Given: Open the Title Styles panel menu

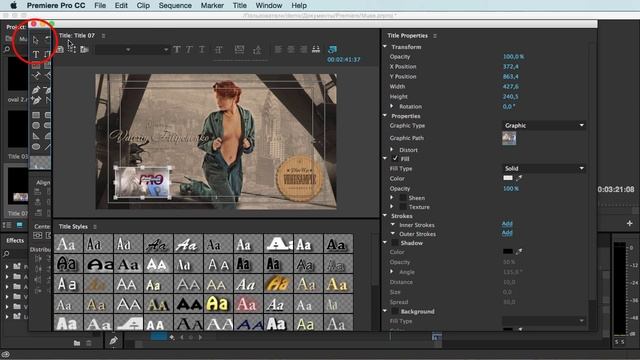Looking at the screenshot, I should pyautogui.click(x=95, y=227).
